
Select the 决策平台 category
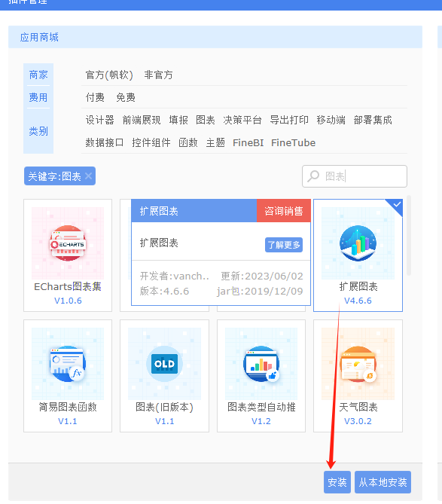(x=242, y=120)
